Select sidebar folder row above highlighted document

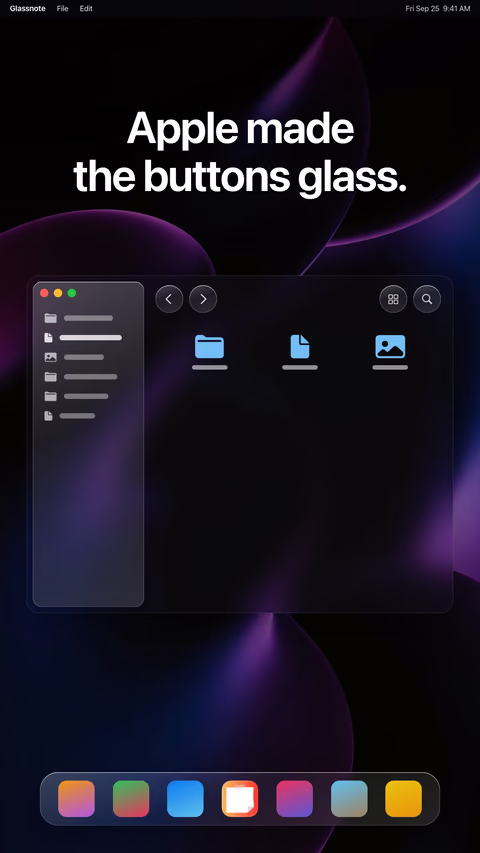point(79,318)
